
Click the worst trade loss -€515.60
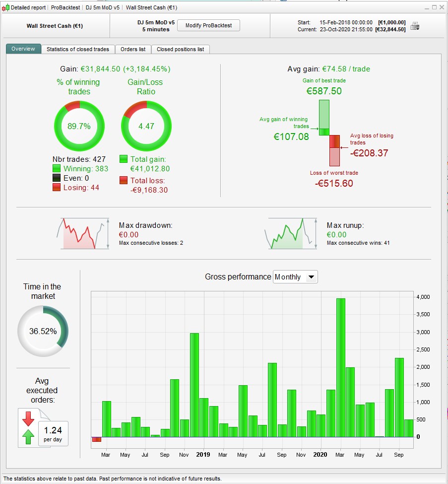(x=334, y=183)
